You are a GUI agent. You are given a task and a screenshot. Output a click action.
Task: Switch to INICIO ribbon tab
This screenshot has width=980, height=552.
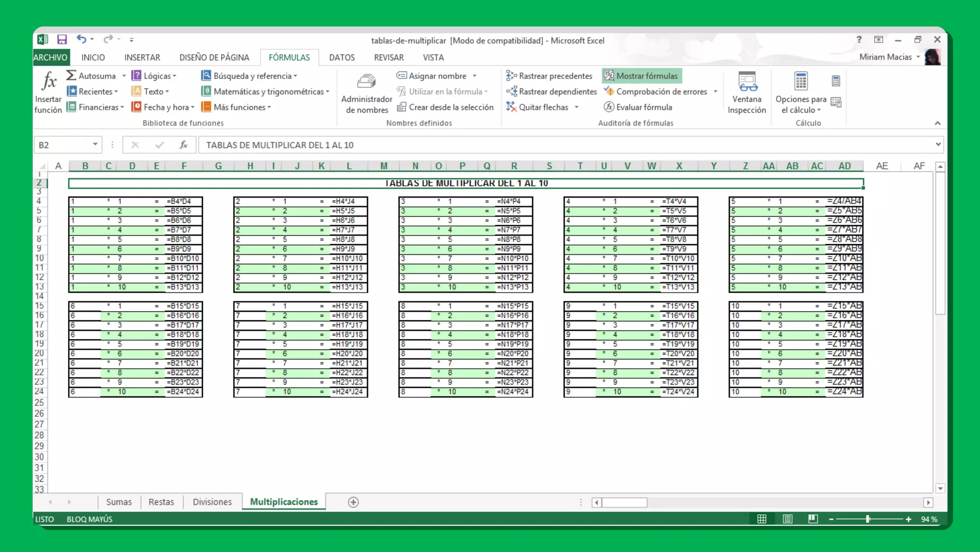point(93,57)
